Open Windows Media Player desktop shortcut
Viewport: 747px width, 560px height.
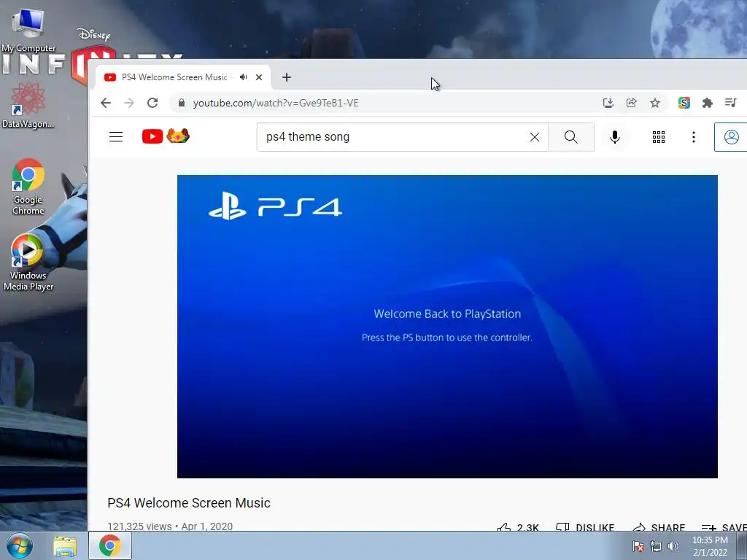tap(28, 262)
